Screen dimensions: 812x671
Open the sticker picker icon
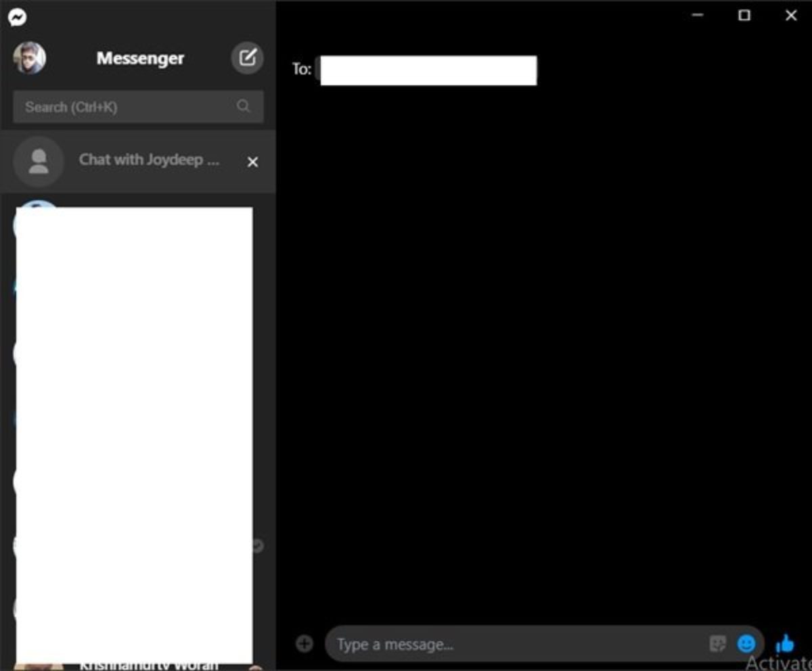click(x=718, y=644)
